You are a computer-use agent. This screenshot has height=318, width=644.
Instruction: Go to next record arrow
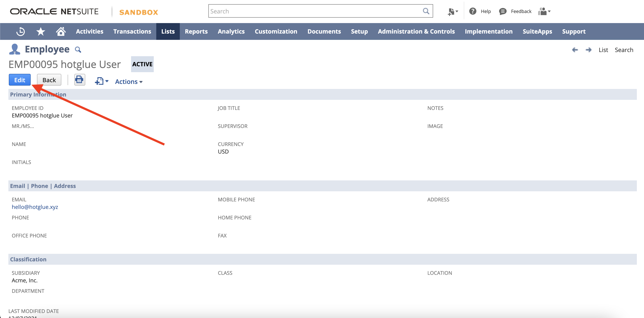tap(589, 50)
